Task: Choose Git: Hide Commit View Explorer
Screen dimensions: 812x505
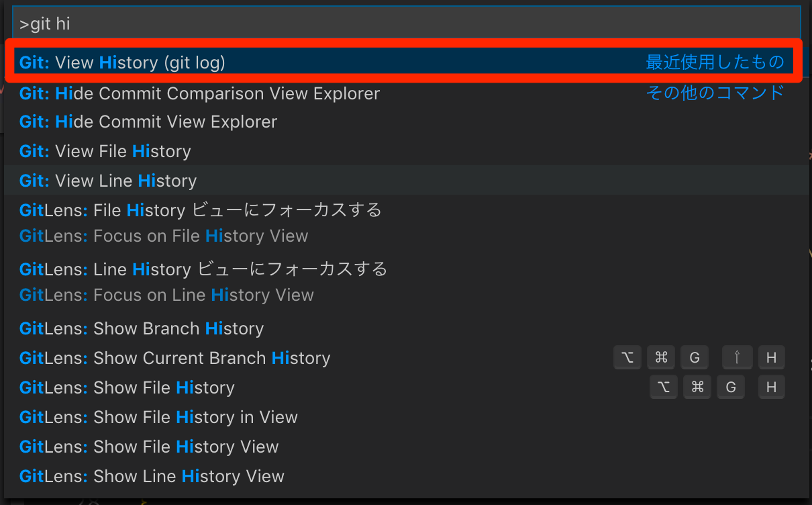Action: pos(406,122)
